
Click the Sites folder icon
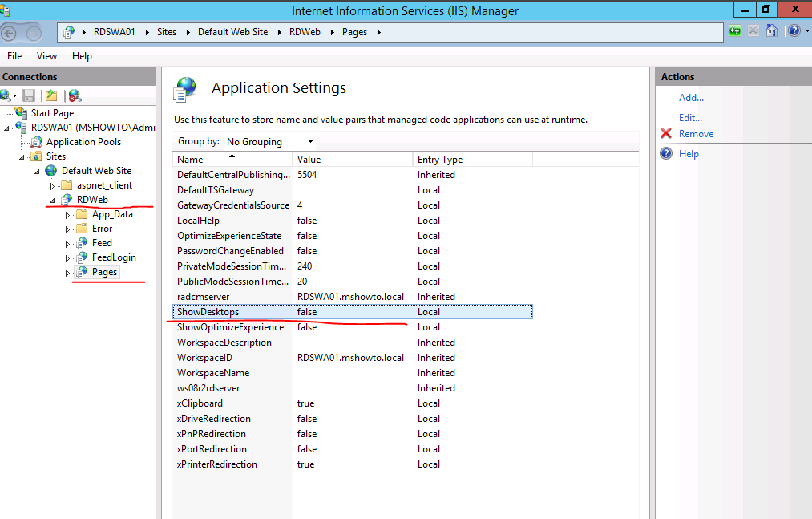tap(36, 156)
